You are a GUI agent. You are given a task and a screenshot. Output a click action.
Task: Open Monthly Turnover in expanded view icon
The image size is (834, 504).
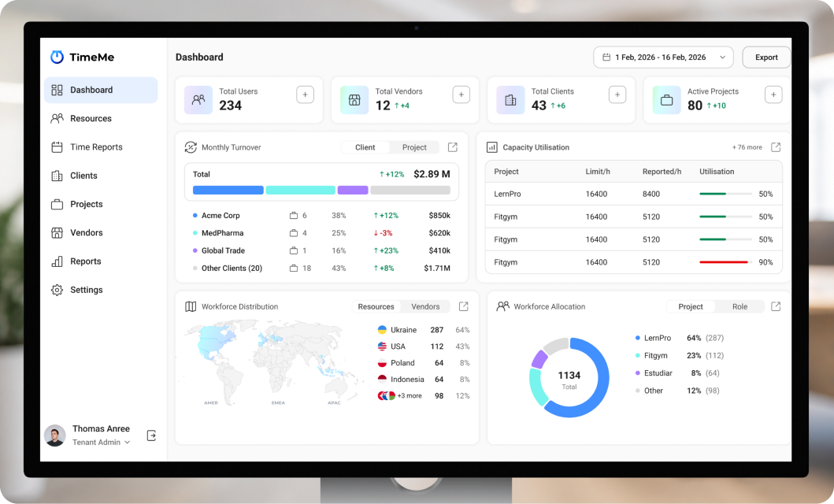pos(453,147)
